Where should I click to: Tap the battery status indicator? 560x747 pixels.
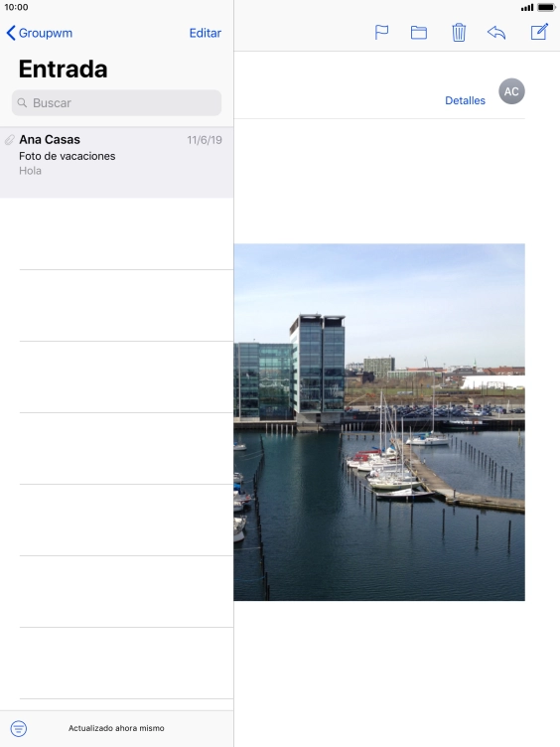coord(546,8)
